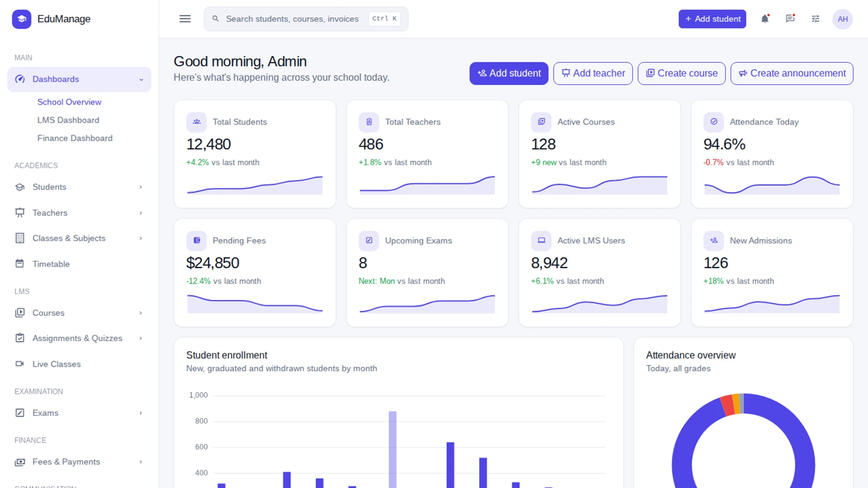Click the Pending Fees wallet icon
868x488 pixels.
tap(197, 240)
